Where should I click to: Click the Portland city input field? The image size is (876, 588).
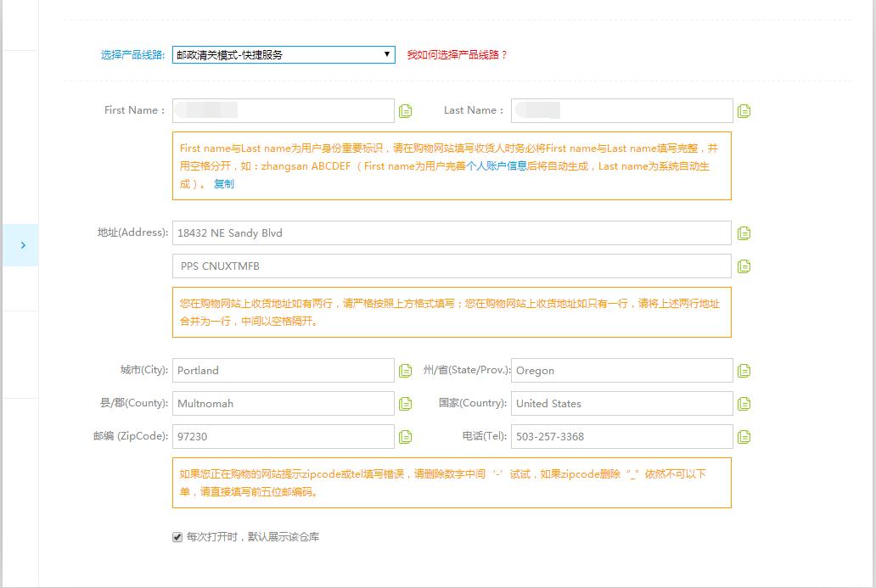coord(283,371)
